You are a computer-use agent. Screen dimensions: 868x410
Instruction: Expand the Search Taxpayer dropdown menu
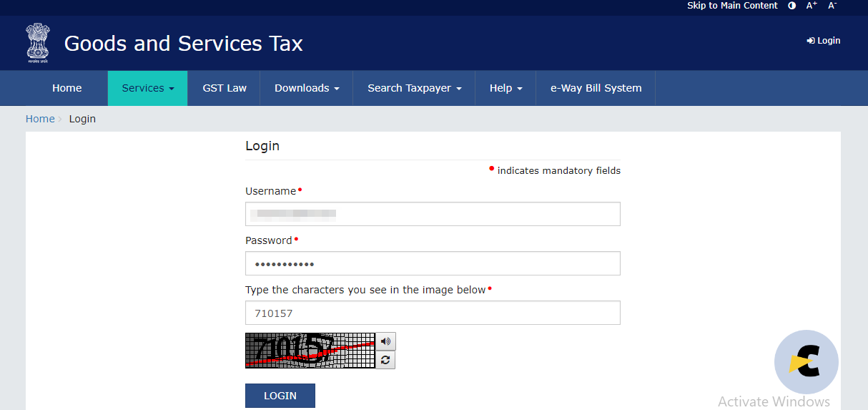point(415,88)
